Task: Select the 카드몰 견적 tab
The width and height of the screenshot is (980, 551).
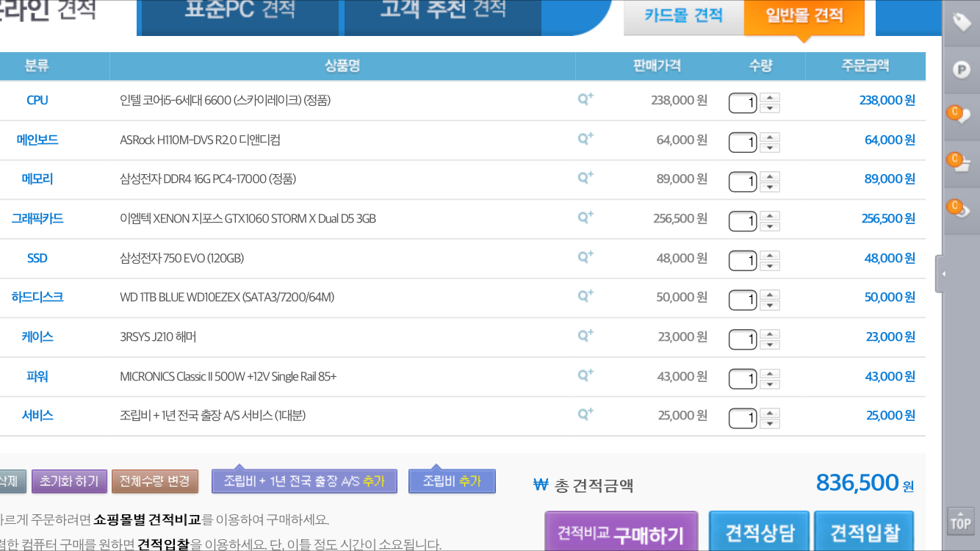Action: (683, 16)
